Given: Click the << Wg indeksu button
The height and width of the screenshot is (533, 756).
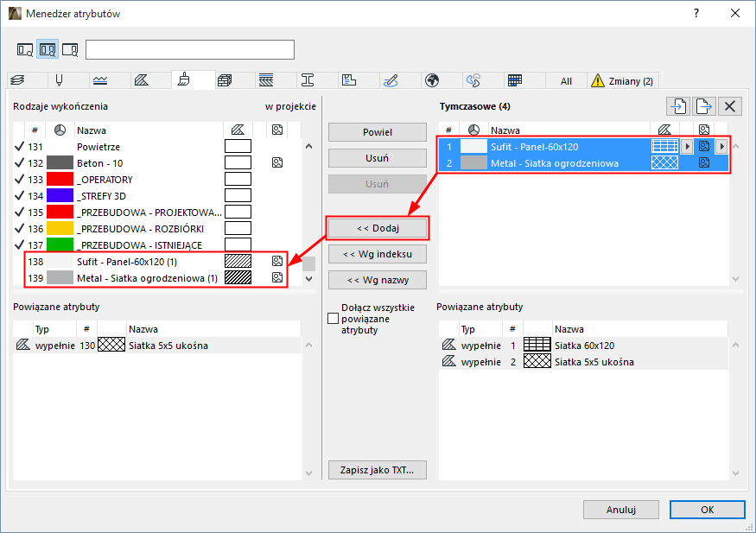Looking at the screenshot, I should tap(378, 254).
